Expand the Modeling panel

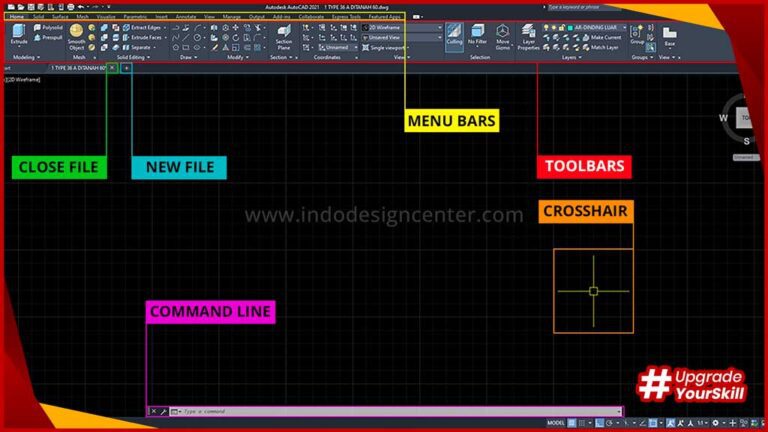26,57
